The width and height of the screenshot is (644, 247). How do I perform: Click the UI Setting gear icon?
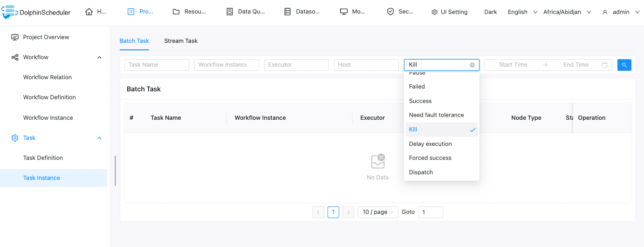[434, 12]
